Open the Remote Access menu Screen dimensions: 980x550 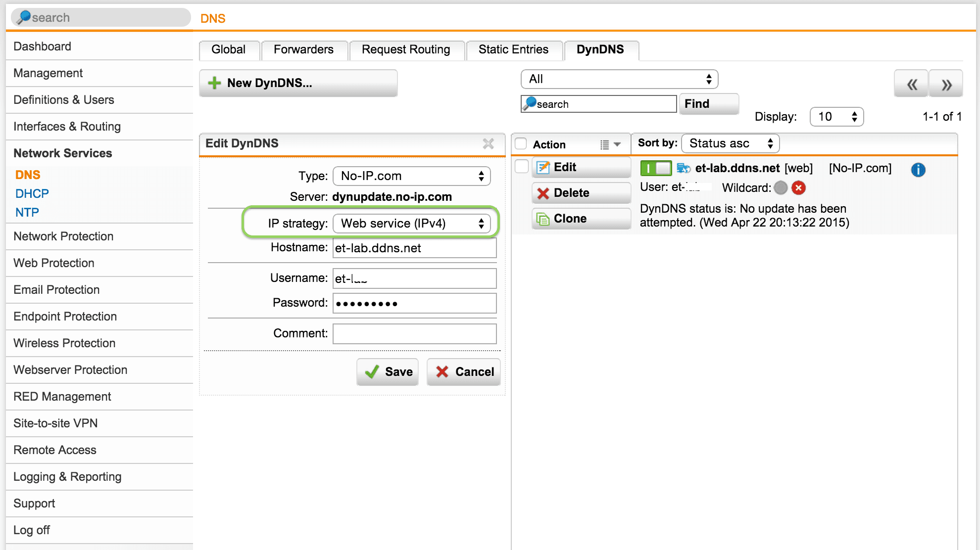tap(99, 450)
